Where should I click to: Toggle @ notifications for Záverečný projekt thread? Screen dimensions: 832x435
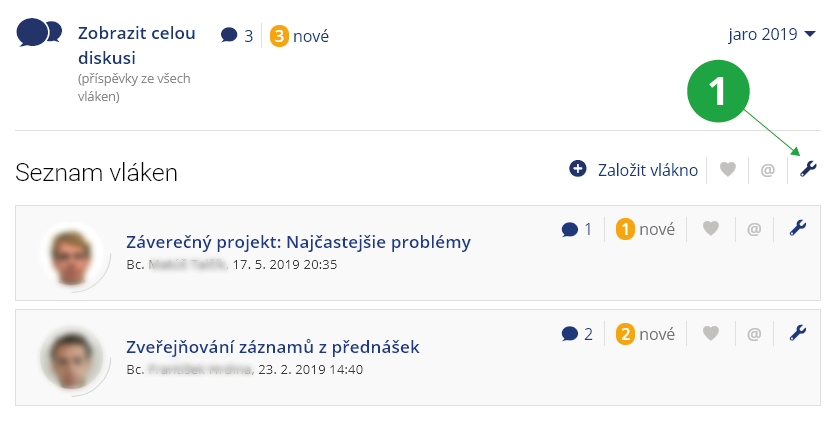tap(754, 229)
